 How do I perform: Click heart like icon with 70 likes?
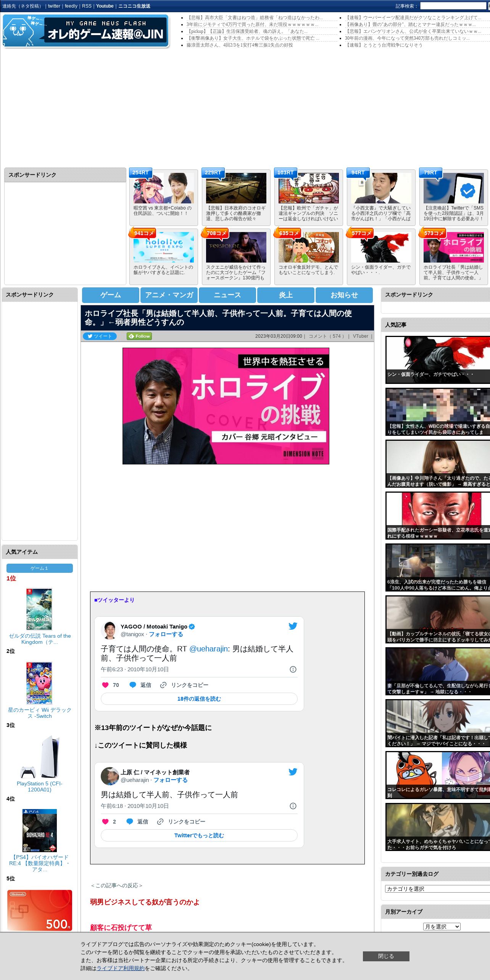[105, 685]
